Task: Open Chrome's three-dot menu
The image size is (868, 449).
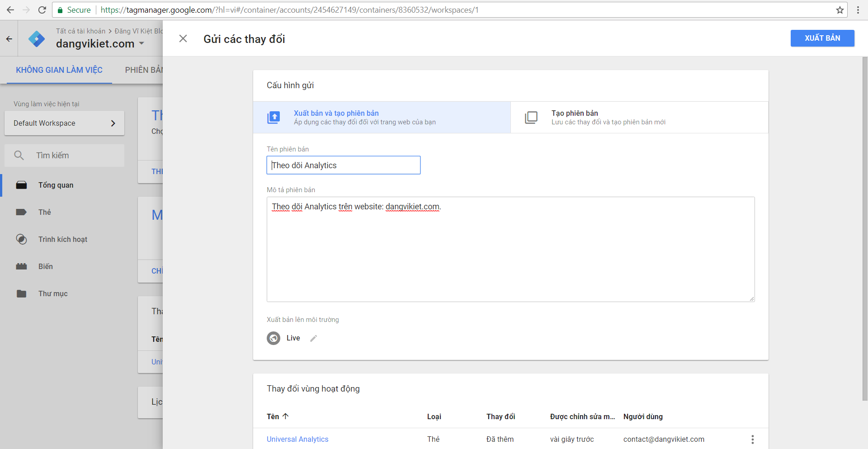Action: coord(858,10)
